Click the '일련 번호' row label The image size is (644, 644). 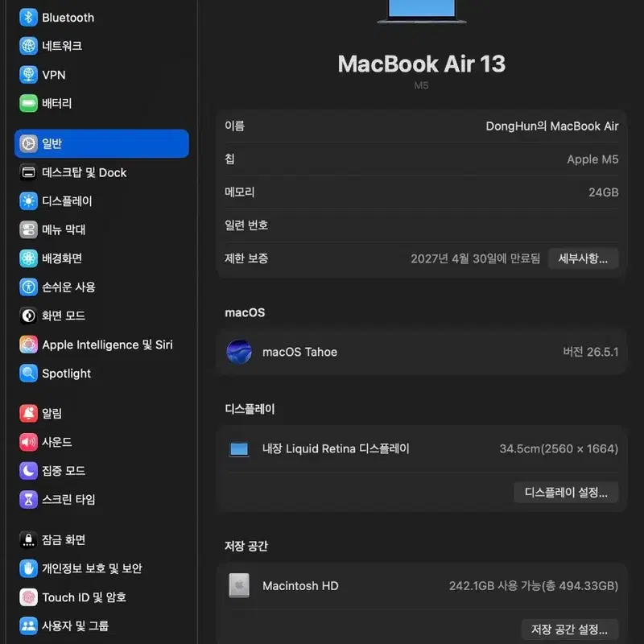pos(246,225)
